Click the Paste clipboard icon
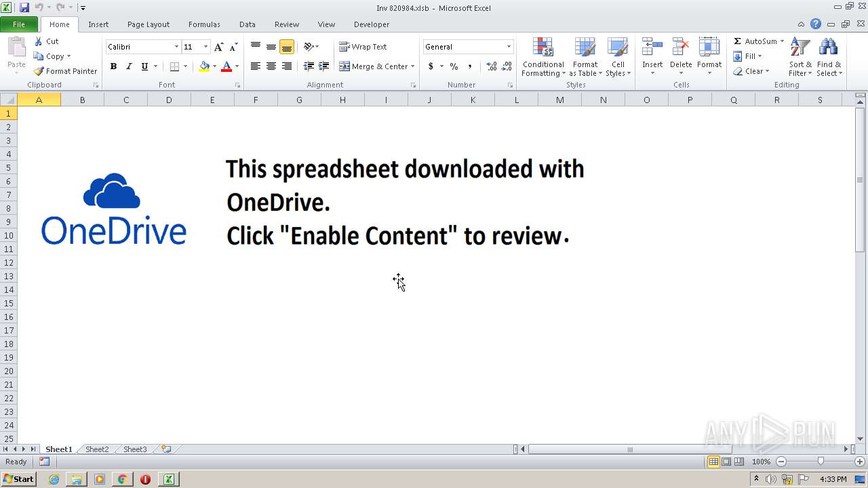This screenshot has width=868, height=488. [x=16, y=49]
